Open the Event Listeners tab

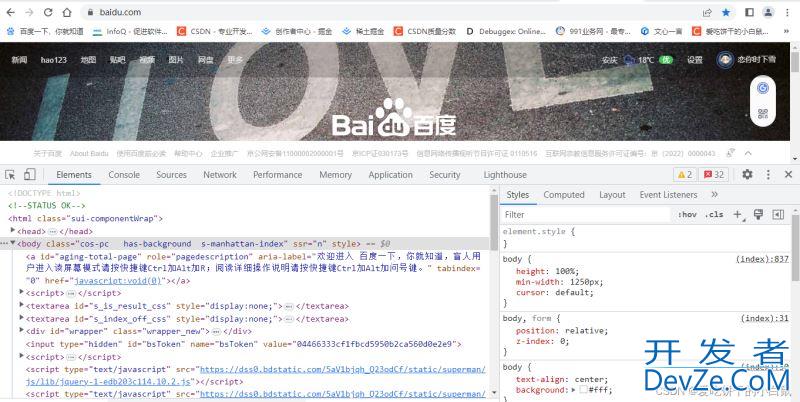coord(668,194)
